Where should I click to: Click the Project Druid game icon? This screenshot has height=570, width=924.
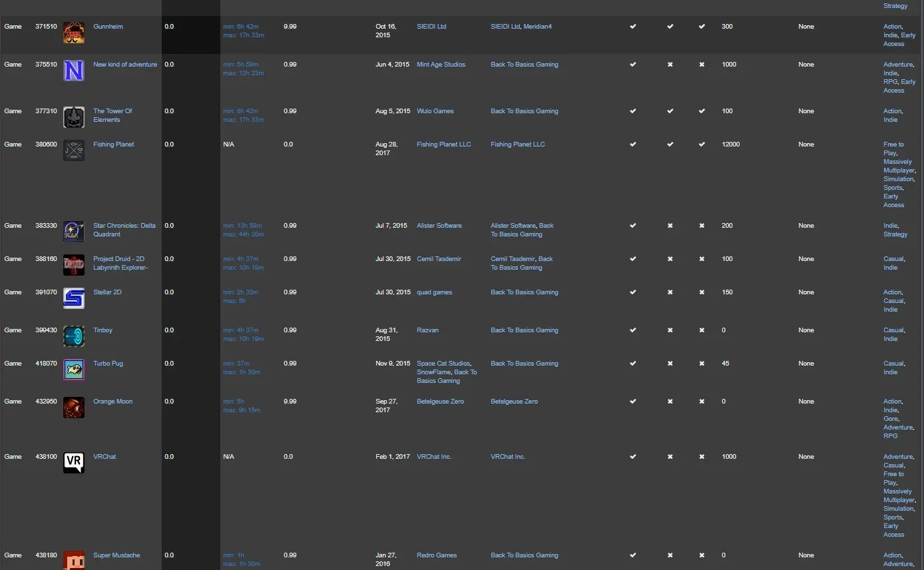click(74, 265)
